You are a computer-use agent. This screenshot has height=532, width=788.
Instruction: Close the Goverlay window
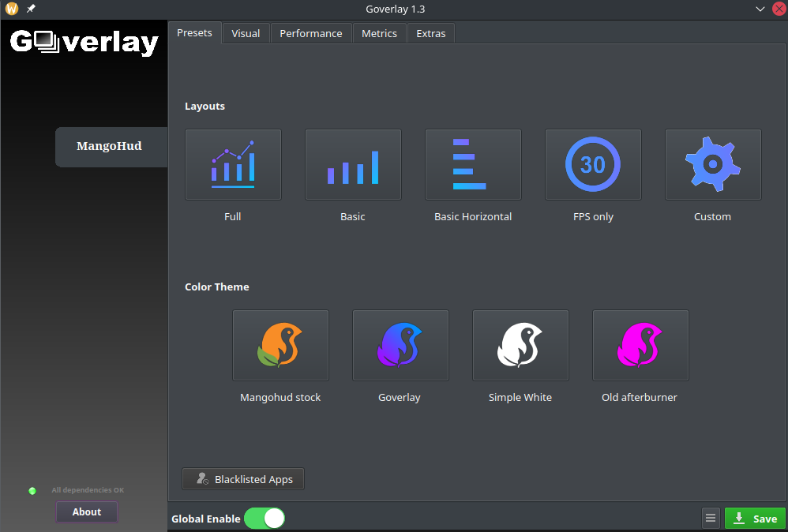tap(779, 9)
